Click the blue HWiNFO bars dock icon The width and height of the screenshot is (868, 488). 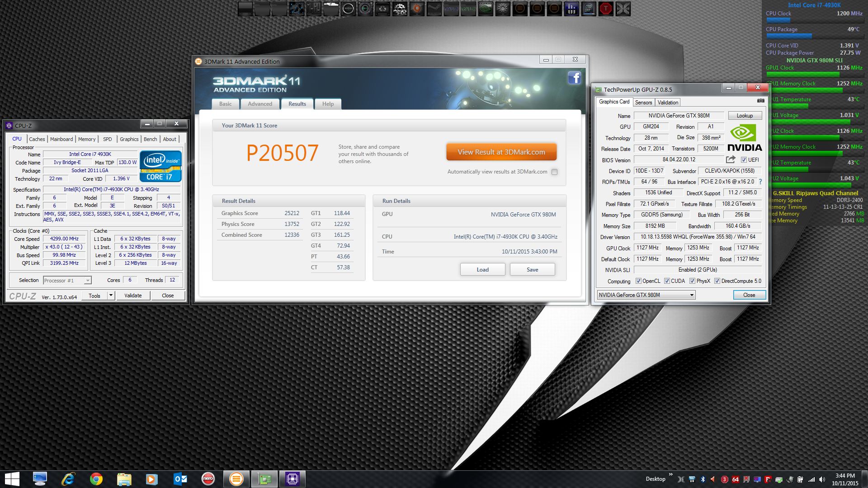click(571, 8)
